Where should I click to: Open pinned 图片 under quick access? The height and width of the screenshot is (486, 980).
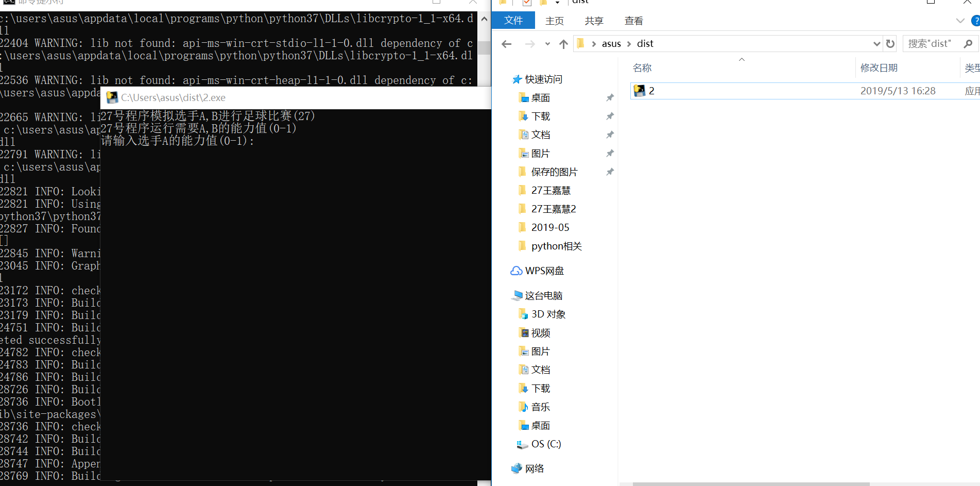pos(540,154)
